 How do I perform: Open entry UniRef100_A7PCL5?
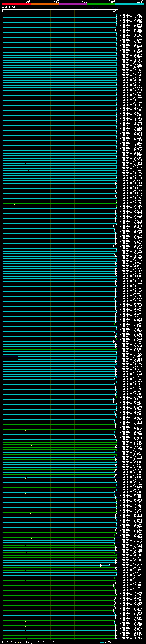click(x=131, y=181)
